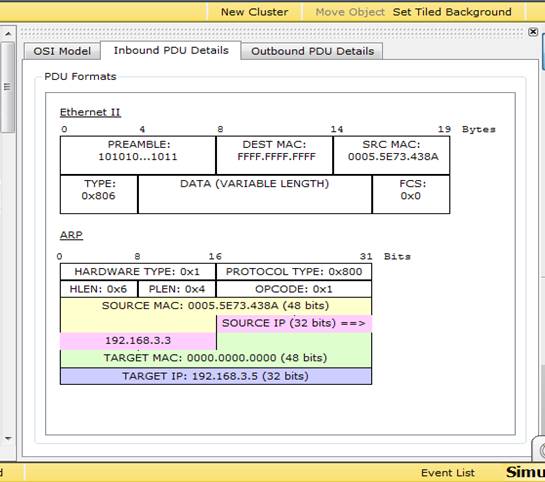The height and width of the screenshot is (482, 545).
Task: Click Set Tiled Background
Action: coord(452,12)
